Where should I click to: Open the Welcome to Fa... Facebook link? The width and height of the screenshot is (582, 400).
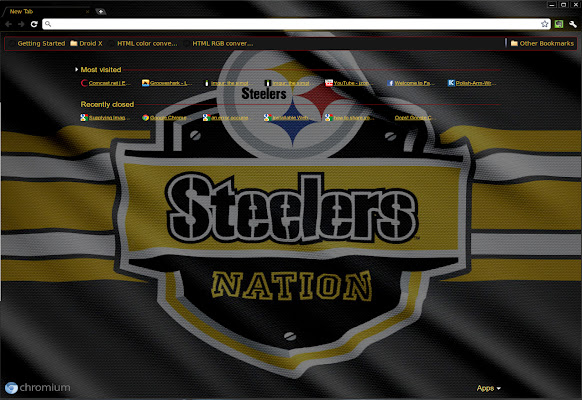tap(414, 83)
